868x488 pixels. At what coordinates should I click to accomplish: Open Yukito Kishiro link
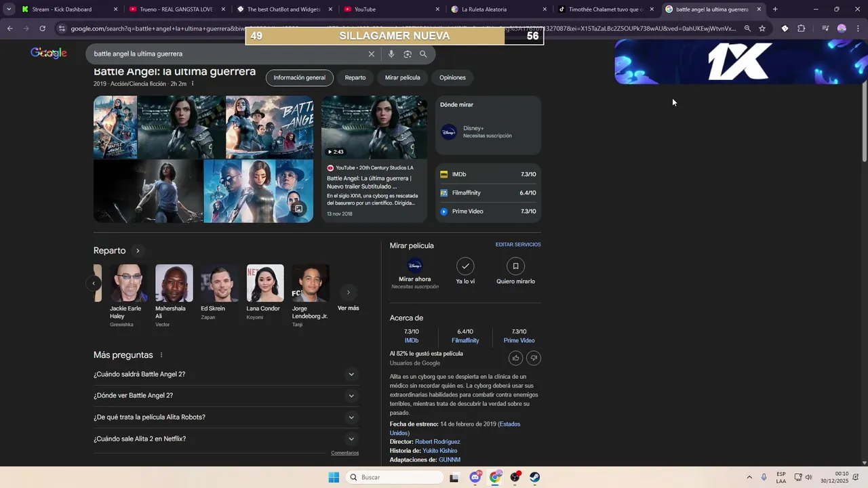point(440,451)
